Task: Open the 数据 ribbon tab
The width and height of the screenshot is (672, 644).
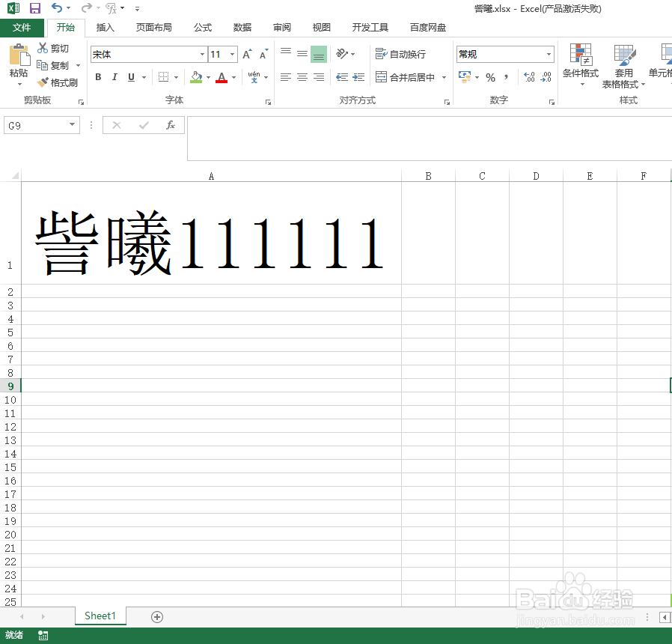Action: click(x=242, y=27)
